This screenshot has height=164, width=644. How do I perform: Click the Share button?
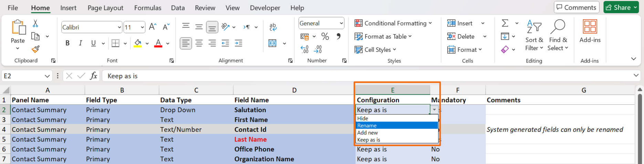pyautogui.click(x=621, y=7)
